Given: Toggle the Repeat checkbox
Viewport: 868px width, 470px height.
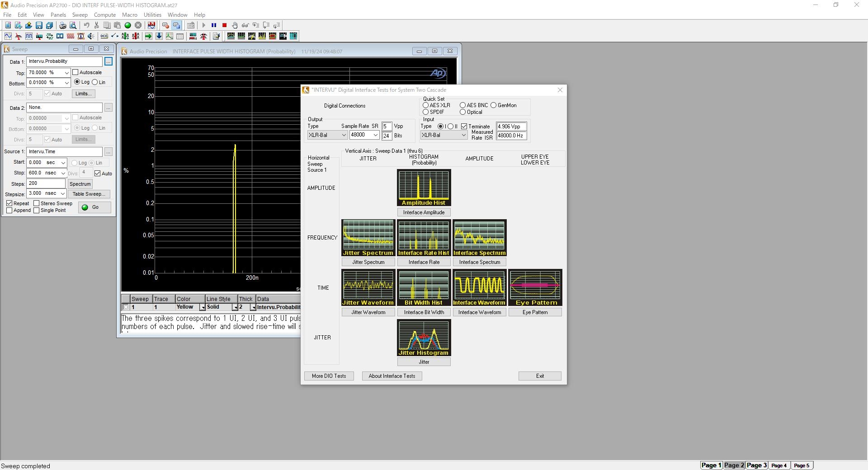Looking at the screenshot, I should 9,203.
